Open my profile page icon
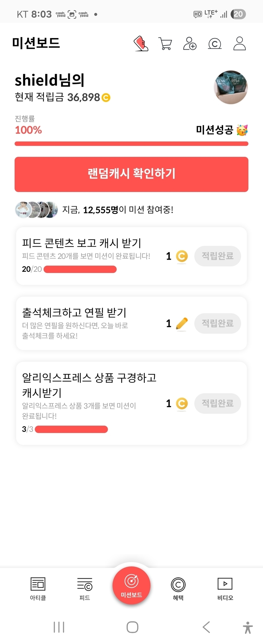 click(x=240, y=43)
